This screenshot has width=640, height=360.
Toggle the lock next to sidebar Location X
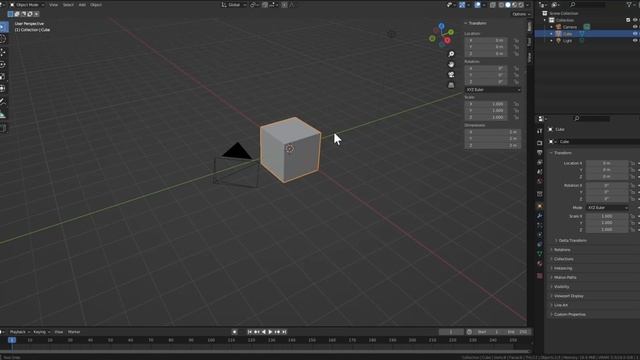pos(516,41)
